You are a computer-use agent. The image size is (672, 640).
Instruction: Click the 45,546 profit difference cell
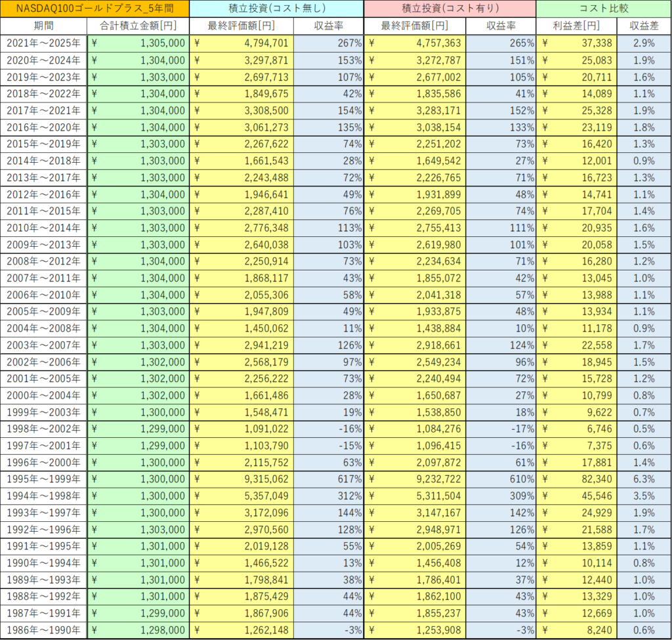point(576,496)
